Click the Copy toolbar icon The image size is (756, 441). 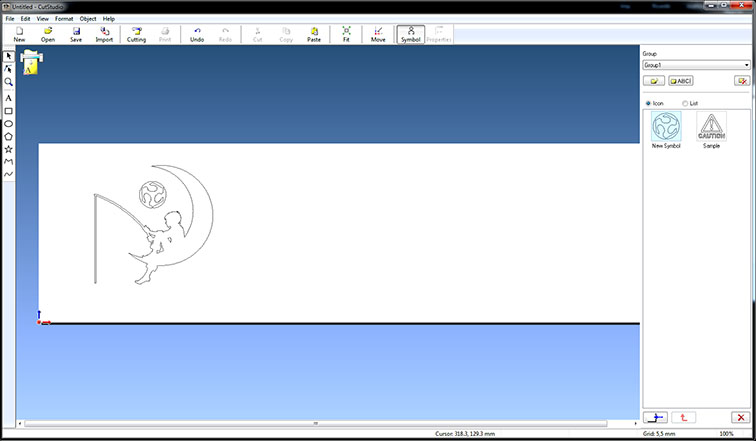[x=286, y=35]
